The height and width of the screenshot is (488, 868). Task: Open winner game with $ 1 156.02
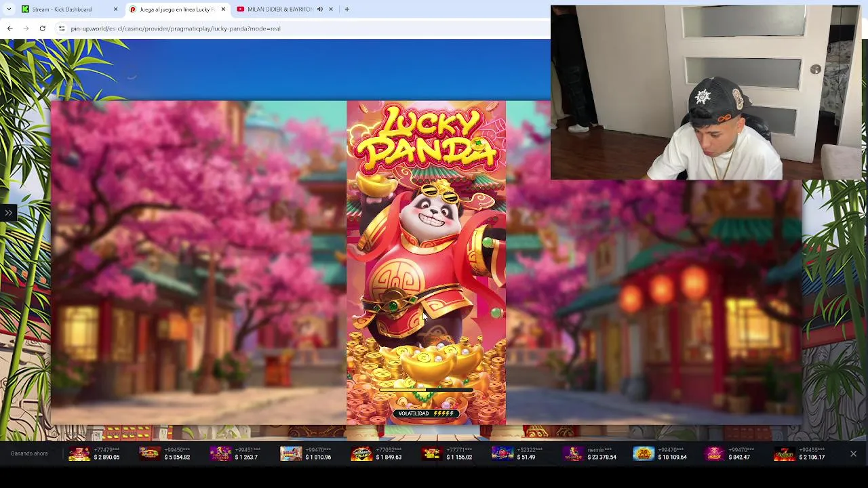point(447,453)
